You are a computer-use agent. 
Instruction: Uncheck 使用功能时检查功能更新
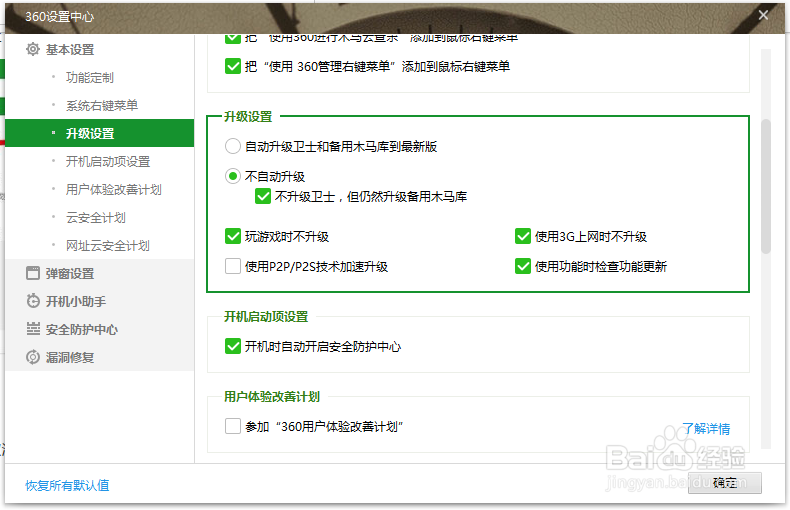pyautogui.click(x=523, y=266)
